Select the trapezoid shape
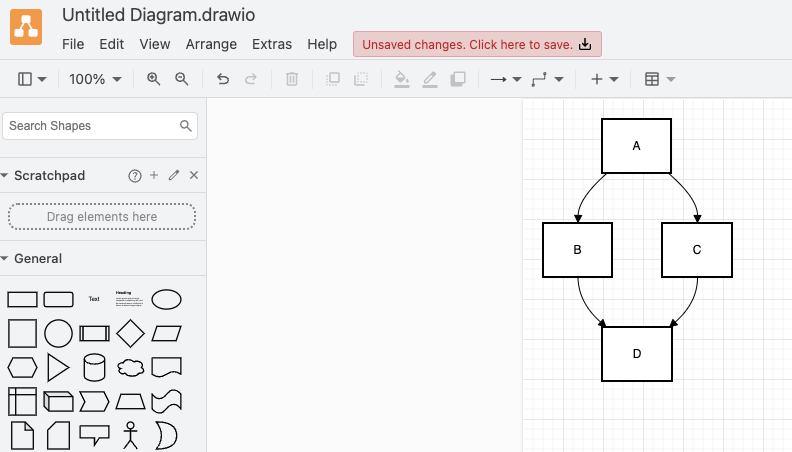This screenshot has width=792, height=452. point(130,402)
